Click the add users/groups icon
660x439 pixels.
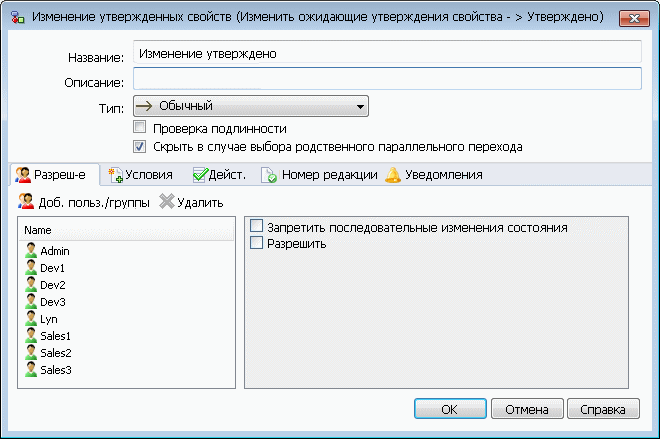[26, 202]
